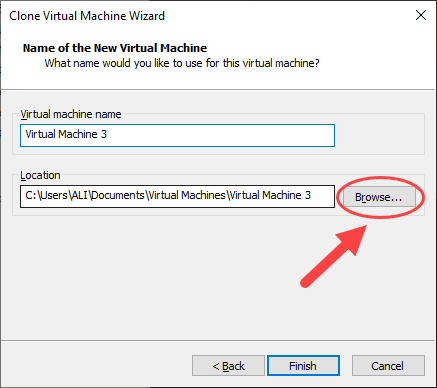The width and height of the screenshot is (437, 388).
Task: Click the "Clone Virtual Machine Wizard" title text
Action: coord(87,16)
